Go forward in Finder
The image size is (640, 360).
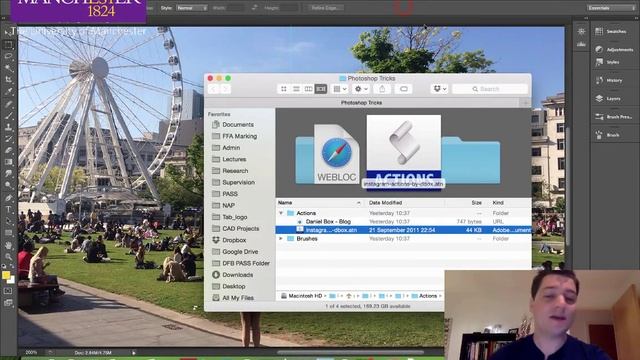pos(225,89)
